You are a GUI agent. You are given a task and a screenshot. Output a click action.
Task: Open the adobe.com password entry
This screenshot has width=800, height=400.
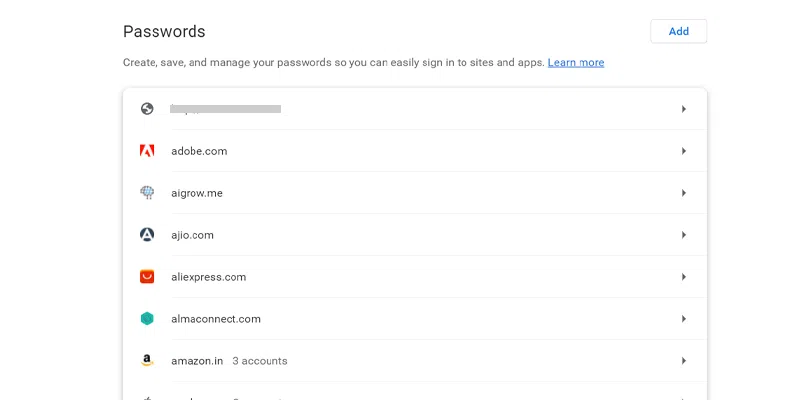pos(199,151)
